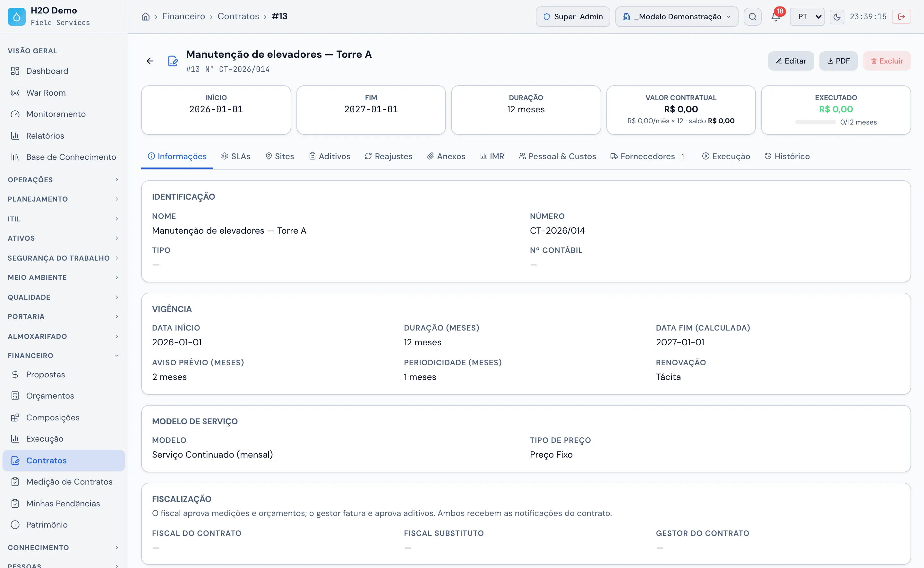Image resolution: width=924 pixels, height=568 pixels.
Task: Click the home icon in breadcrumb
Action: 146,17
